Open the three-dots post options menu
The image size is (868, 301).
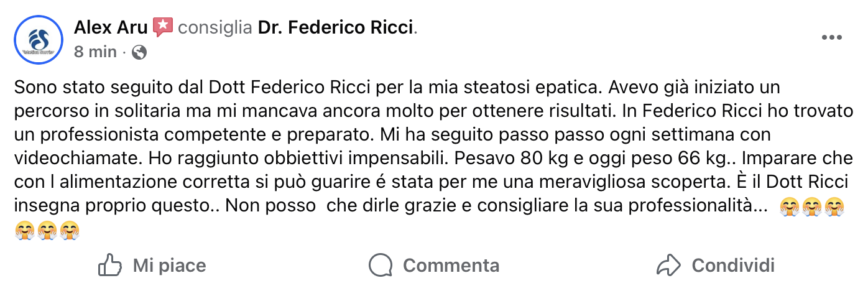tap(832, 38)
